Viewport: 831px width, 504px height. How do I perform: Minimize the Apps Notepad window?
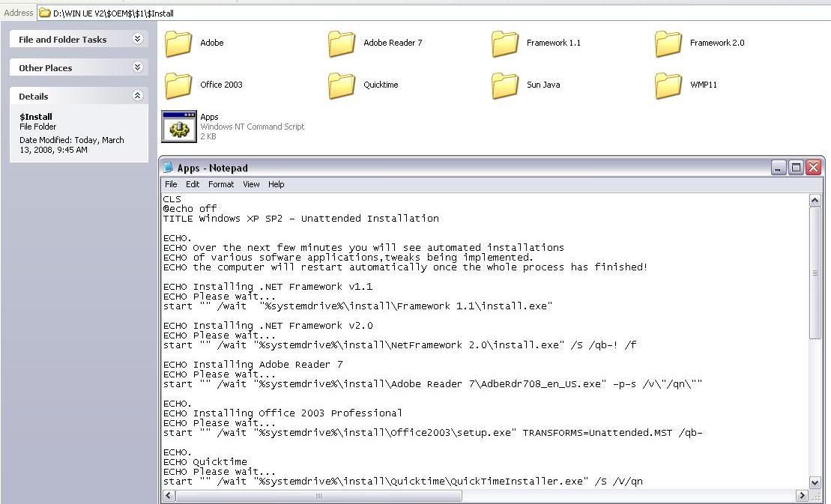tap(778, 168)
